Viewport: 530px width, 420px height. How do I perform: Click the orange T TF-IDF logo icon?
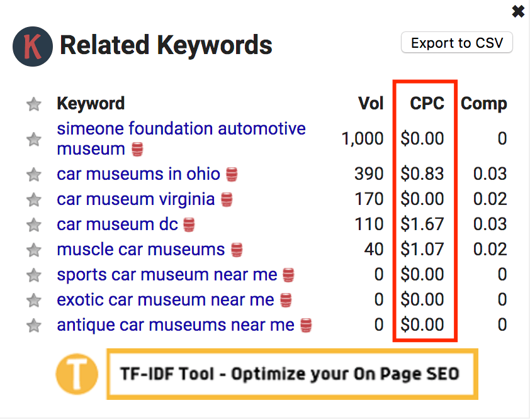point(77,374)
